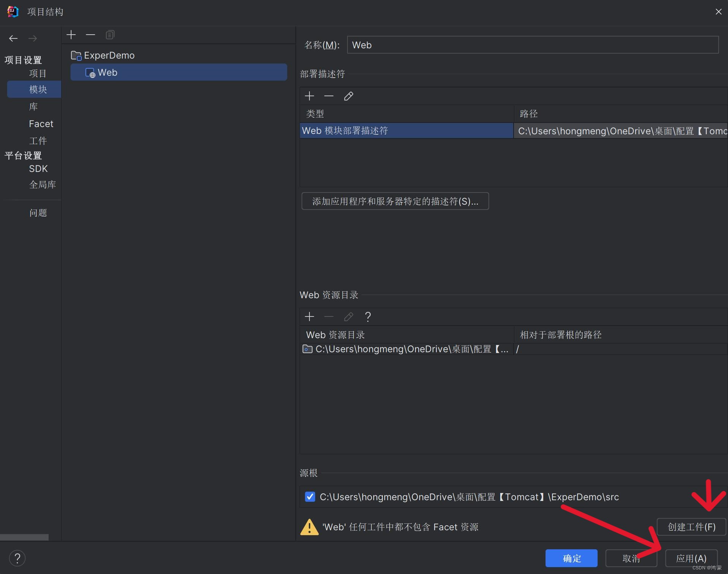Click the relative path '/' cell
The width and height of the screenshot is (728, 574).
click(x=621, y=349)
